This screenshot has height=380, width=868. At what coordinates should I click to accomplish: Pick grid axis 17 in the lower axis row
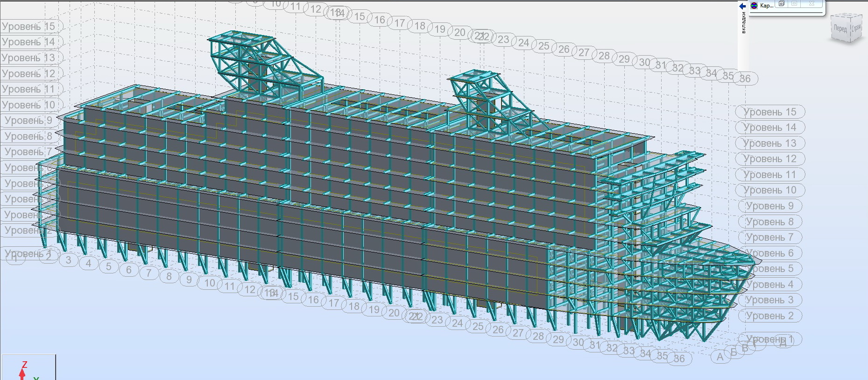334,303
